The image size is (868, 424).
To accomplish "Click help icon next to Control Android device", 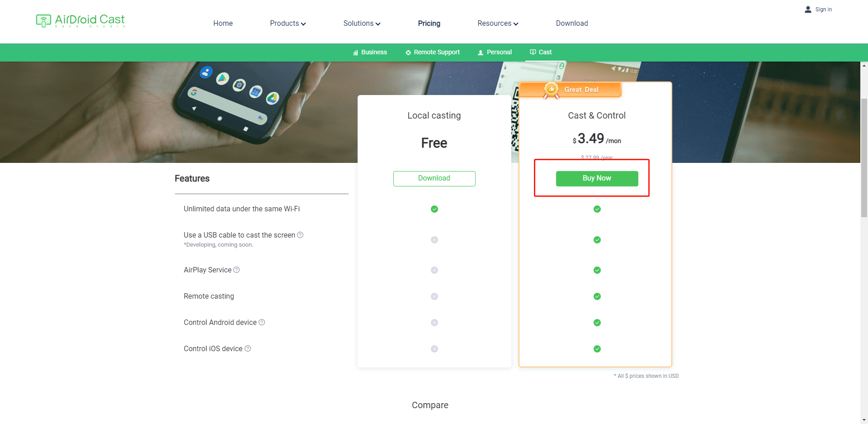I will [x=262, y=322].
